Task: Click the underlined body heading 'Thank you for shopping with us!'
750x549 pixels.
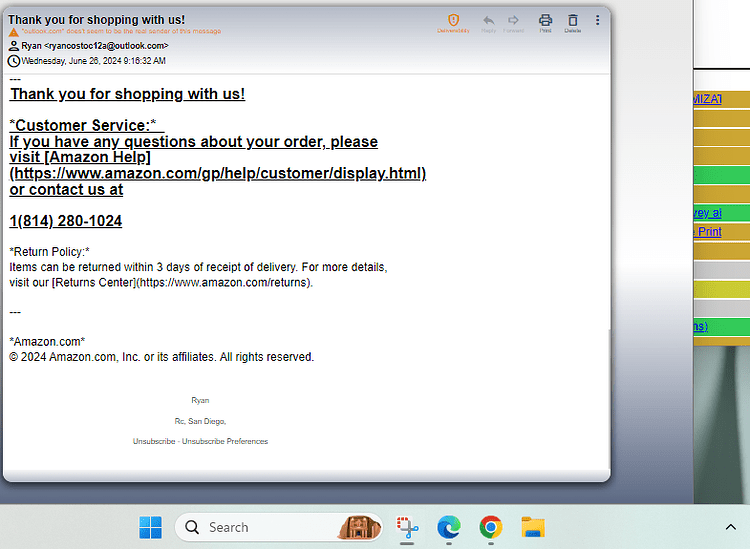Action: pyautogui.click(x=127, y=94)
